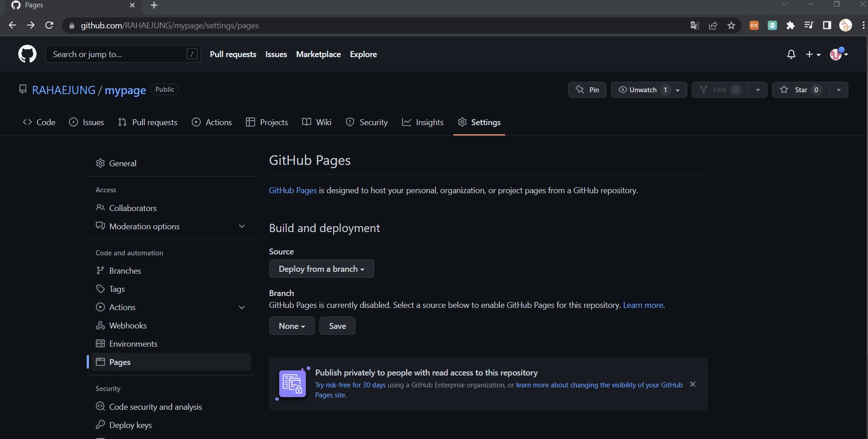Select Pages in the settings sidebar
Screen dimensions: 868x439
171,362
